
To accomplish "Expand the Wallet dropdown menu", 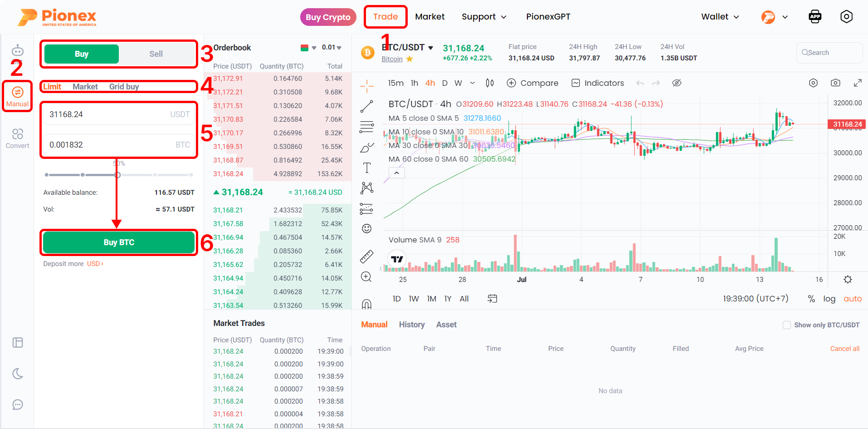I will [x=720, y=16].
